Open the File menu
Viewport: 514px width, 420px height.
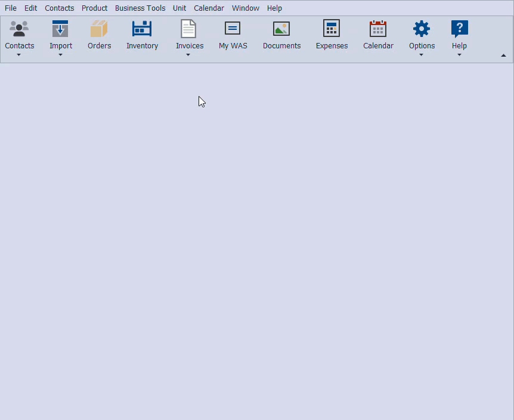click(x=11, y=8)
